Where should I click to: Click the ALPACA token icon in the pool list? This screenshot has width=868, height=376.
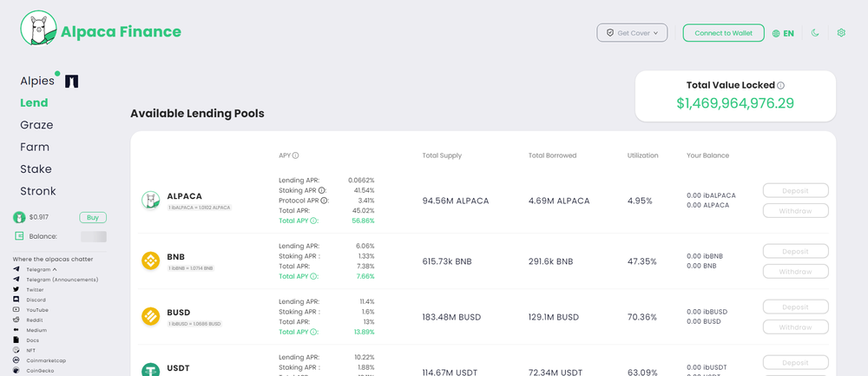(150, 200)
